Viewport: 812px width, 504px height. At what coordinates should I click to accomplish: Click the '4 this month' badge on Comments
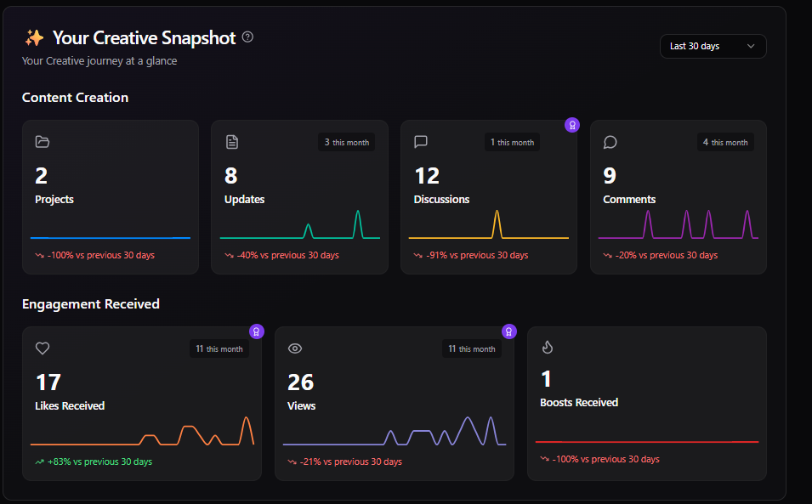pyautogui.click(x=725, y=142)
